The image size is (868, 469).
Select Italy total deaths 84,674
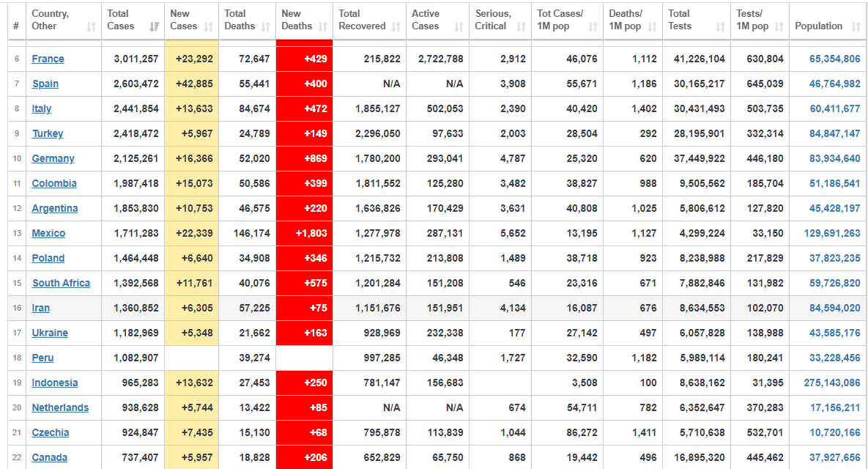[255, 108]
